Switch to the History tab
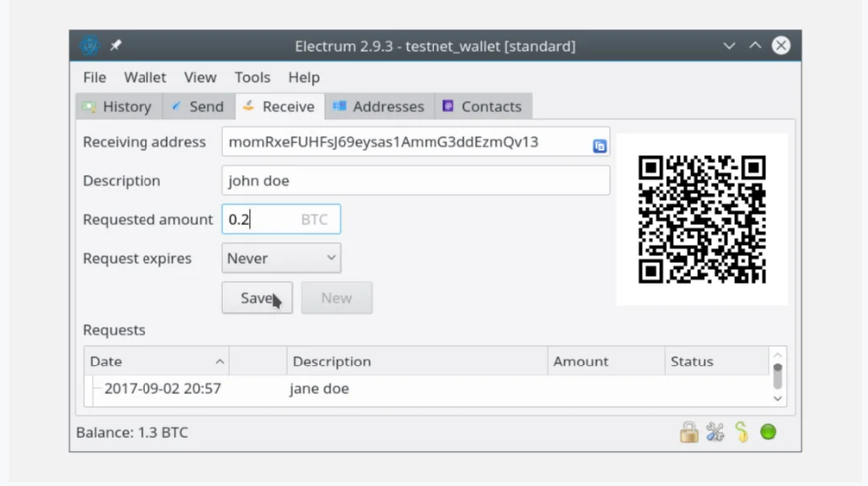This screenshot has height=486, width=868. tap(119, 107)
